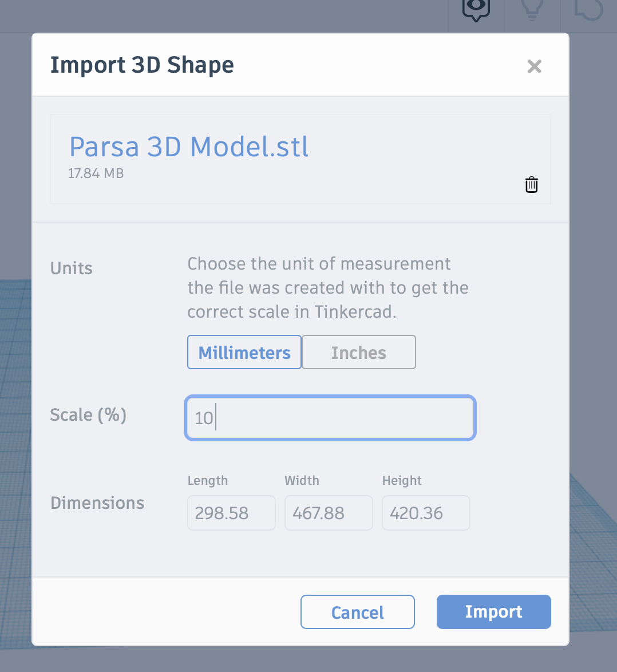This screenshot has height=672, width=617.
Task: Click the unit of measurement description text
Action: [x=327, y=287]
